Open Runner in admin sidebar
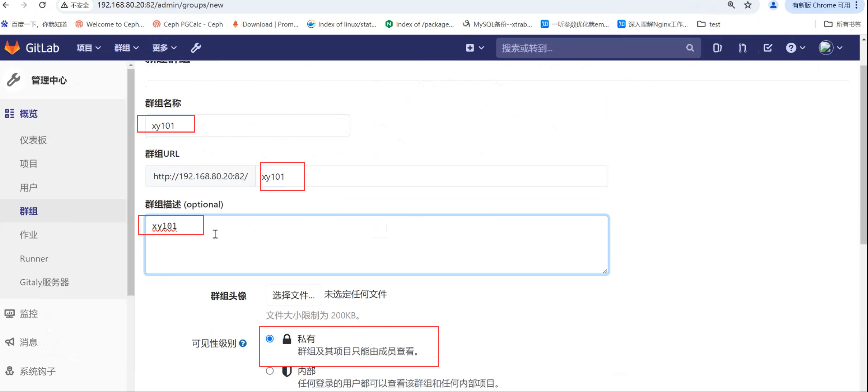 click(34, 259)
